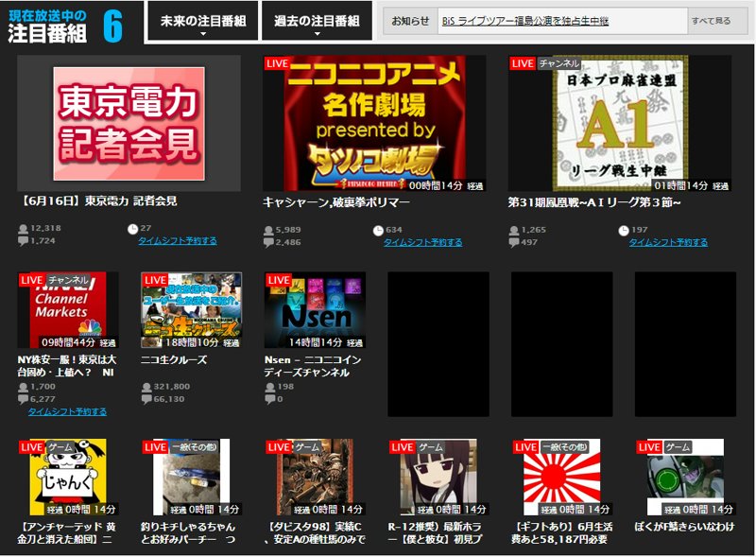This screenshot has height=557, width=756.
Task: Click タイムシフト予約する under 東京電力 記者会見
Action: click(178, 240)
